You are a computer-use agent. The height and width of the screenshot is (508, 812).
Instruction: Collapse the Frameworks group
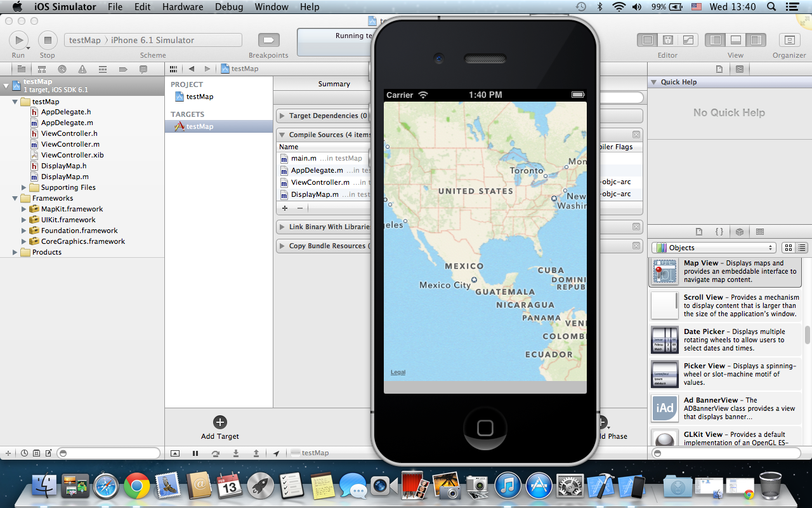(15, 198)
